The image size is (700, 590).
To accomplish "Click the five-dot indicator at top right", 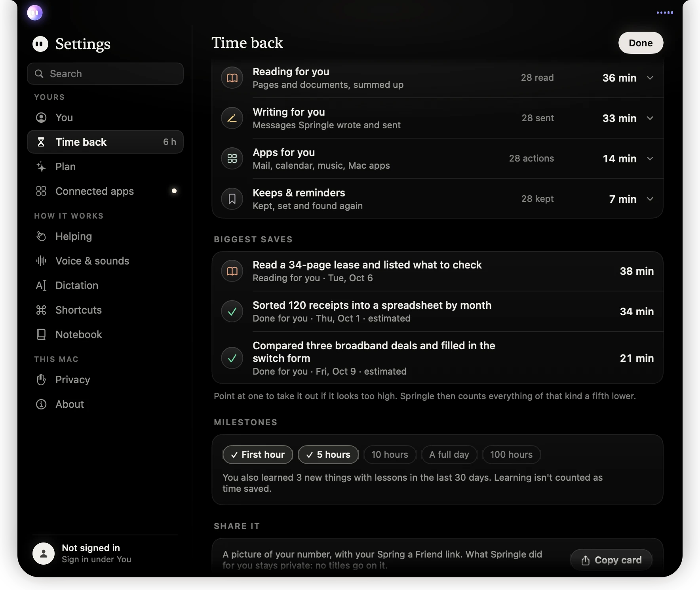I will pyautogui.click(x=665, y=13).
